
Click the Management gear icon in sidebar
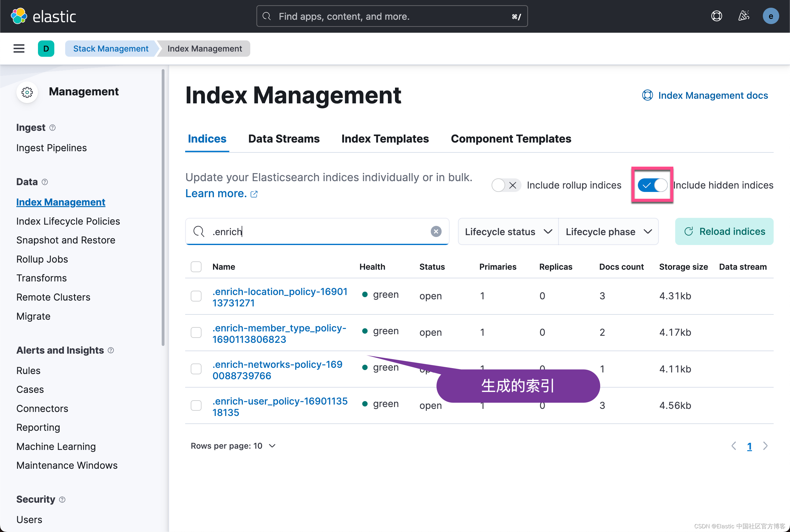27,92
